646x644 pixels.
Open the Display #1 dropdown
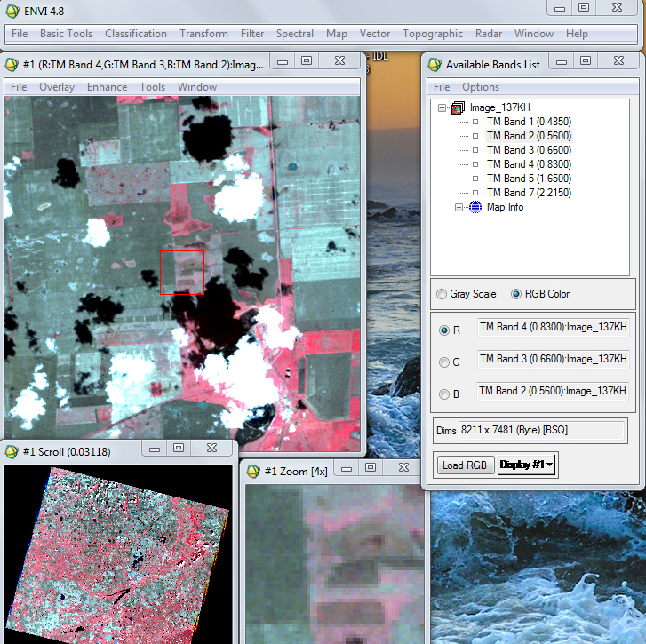click(527, 465)
